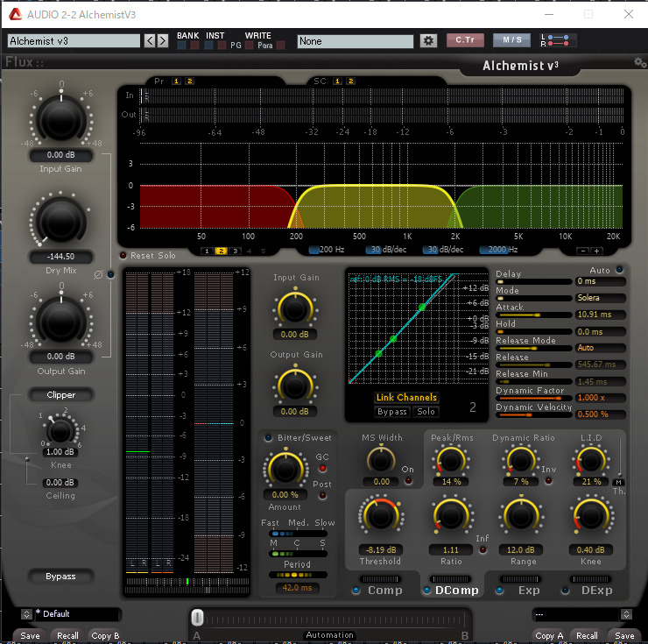Toggle Dynamic Ratio Inv LED

click(548, 481)
